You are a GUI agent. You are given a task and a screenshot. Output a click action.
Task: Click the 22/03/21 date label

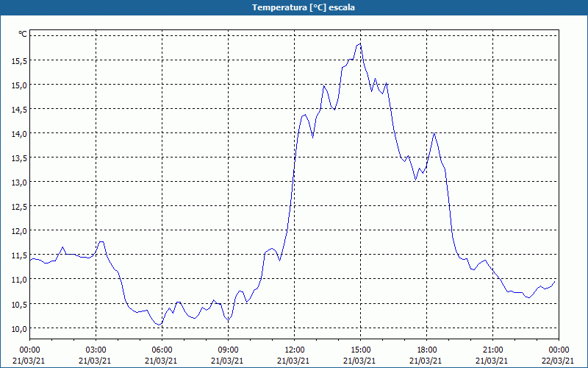tap(559, 361)
